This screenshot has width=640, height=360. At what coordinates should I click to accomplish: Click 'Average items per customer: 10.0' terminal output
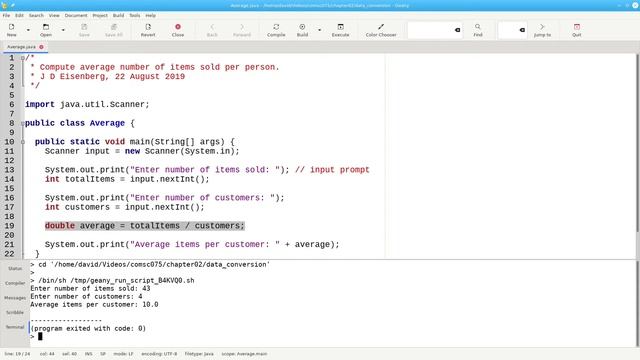pyautogui.click(x=94, y=304)
